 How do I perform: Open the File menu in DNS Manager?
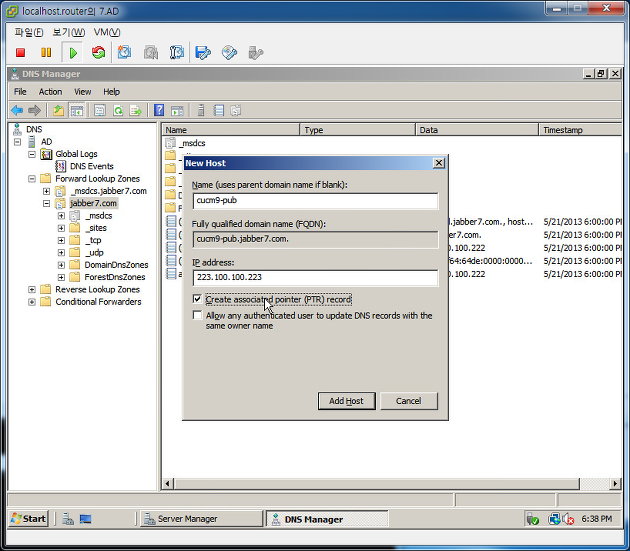click(x=20, y=92)
